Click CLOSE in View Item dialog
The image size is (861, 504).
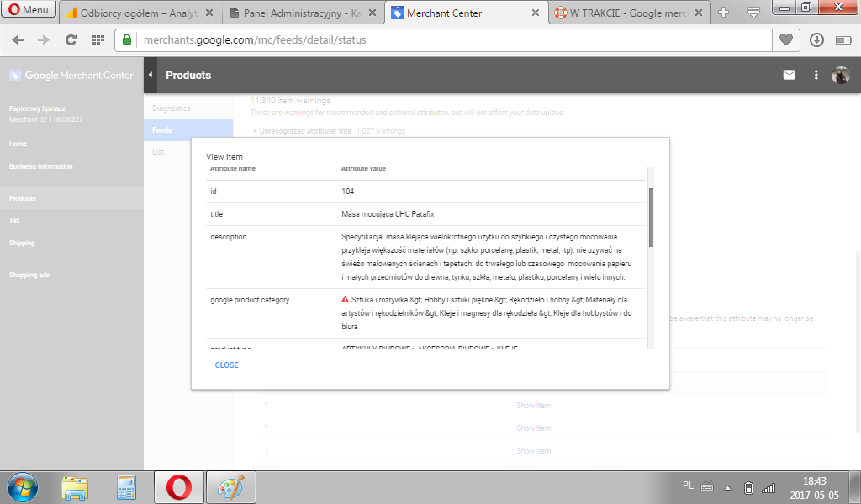(x=227, y=365)
